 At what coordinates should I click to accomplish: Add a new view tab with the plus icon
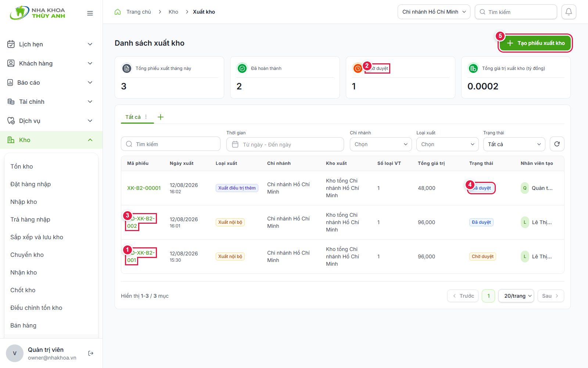tap(161, 117)
